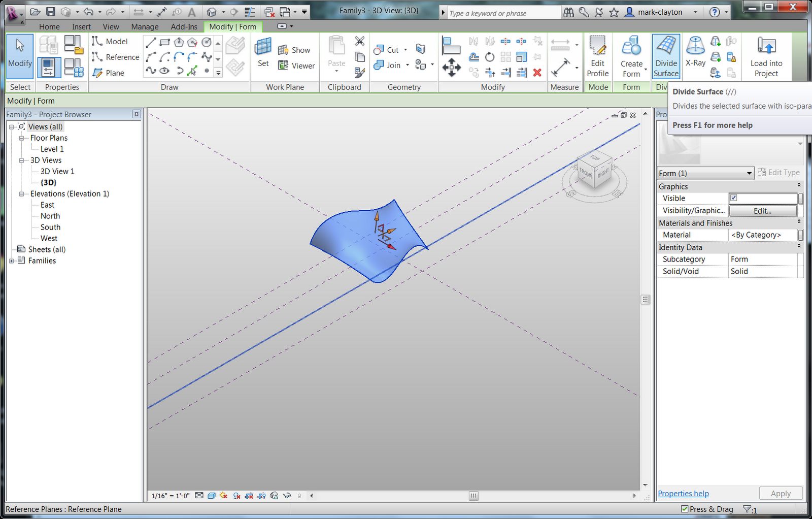
Task: Open the Form (1) selector dropdown
Action: pos(749,173)
